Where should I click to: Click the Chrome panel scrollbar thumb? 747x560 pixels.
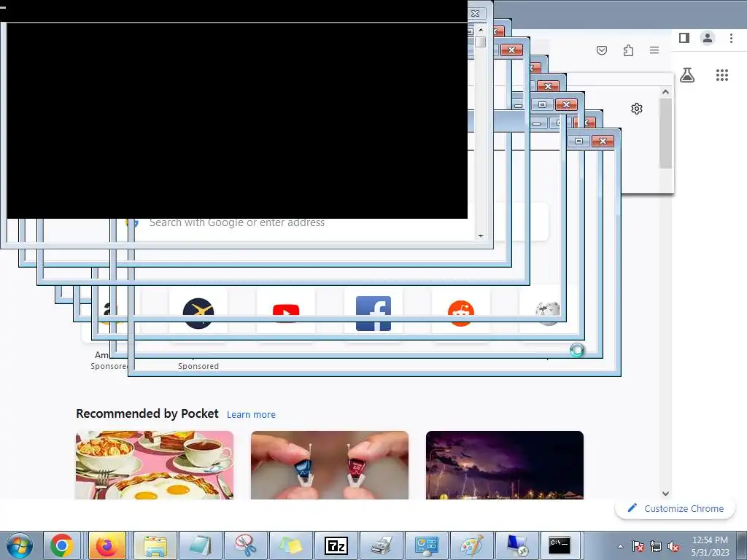(665, 133)
